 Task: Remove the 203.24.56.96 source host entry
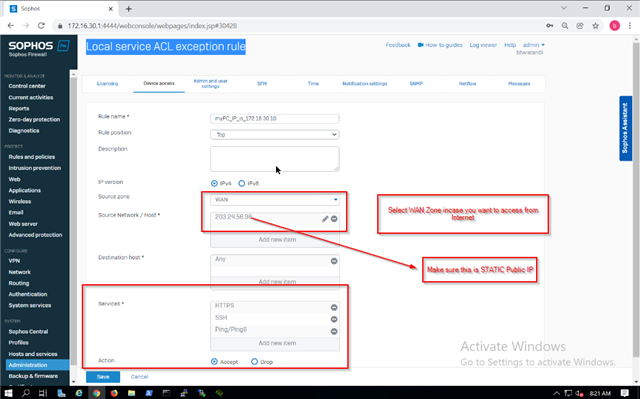pos(334,219)
